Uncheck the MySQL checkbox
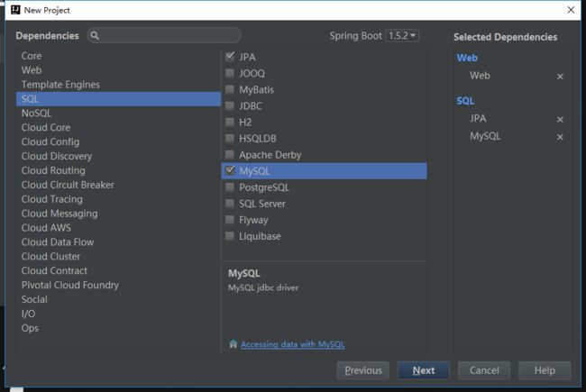586x392 pixels. (230, 171)
